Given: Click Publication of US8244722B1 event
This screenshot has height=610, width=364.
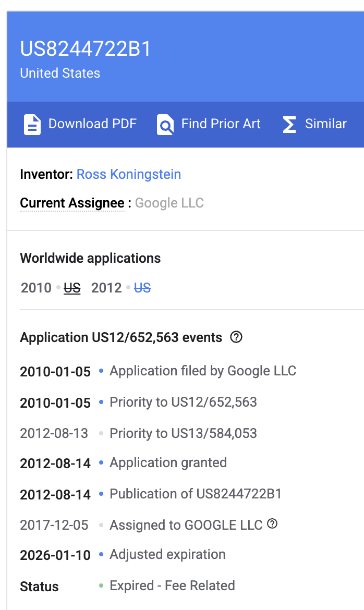Looking at the screenshot, I should click(196, 494).
